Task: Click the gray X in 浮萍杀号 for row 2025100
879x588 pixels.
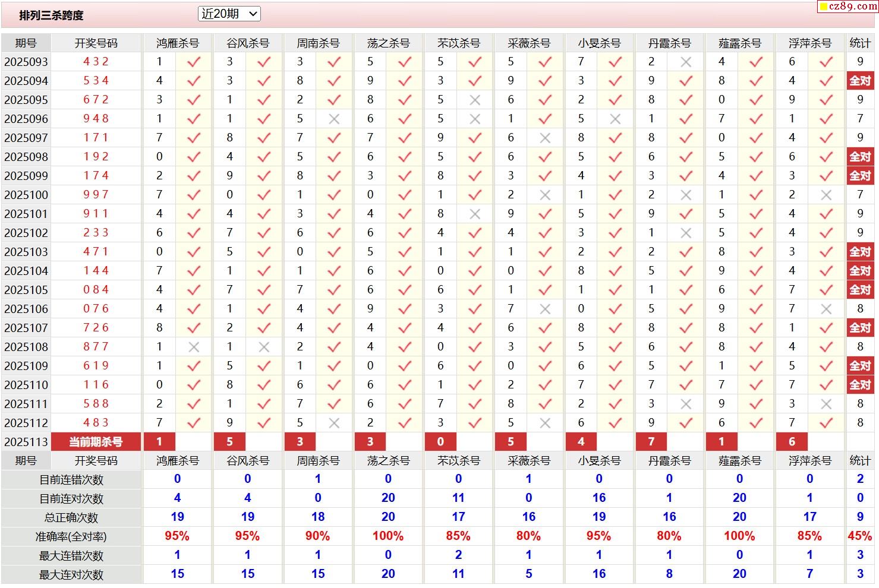Action: [826, 195]
